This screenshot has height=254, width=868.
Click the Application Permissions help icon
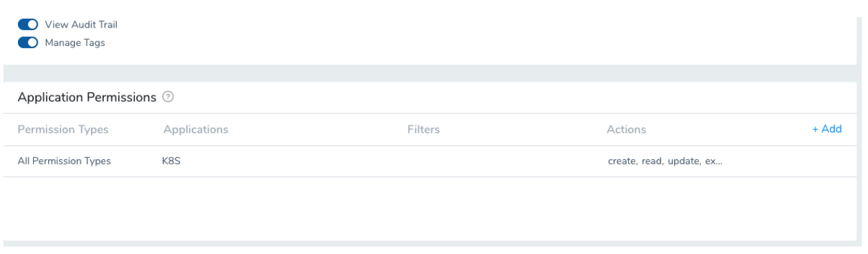[x=168, y=97]
